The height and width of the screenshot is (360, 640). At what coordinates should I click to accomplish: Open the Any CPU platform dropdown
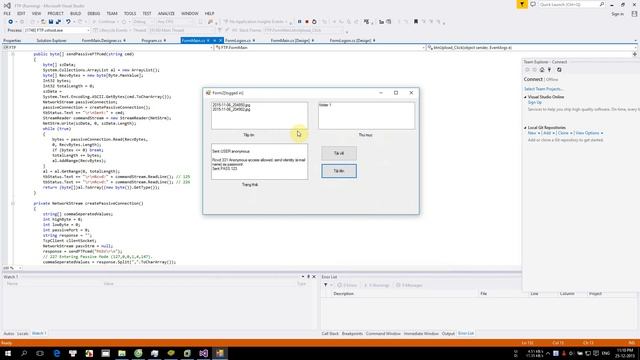(175, 22)
